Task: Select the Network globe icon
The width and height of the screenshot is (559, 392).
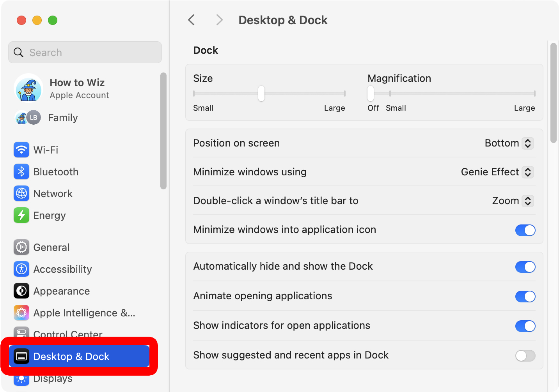Action: [x=21, y=193]
